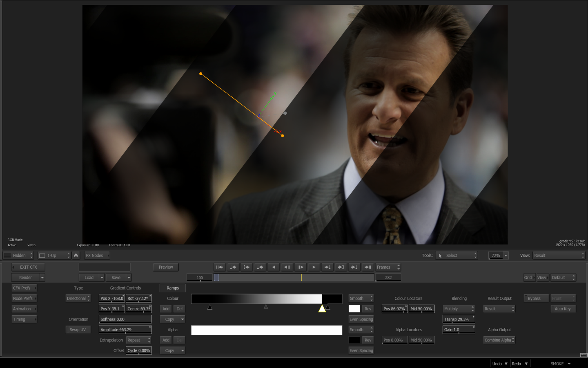Screen dimensions: 588x368
Task: Click the yellow selected colour locator triangle
Action: [x=322, y=308]
